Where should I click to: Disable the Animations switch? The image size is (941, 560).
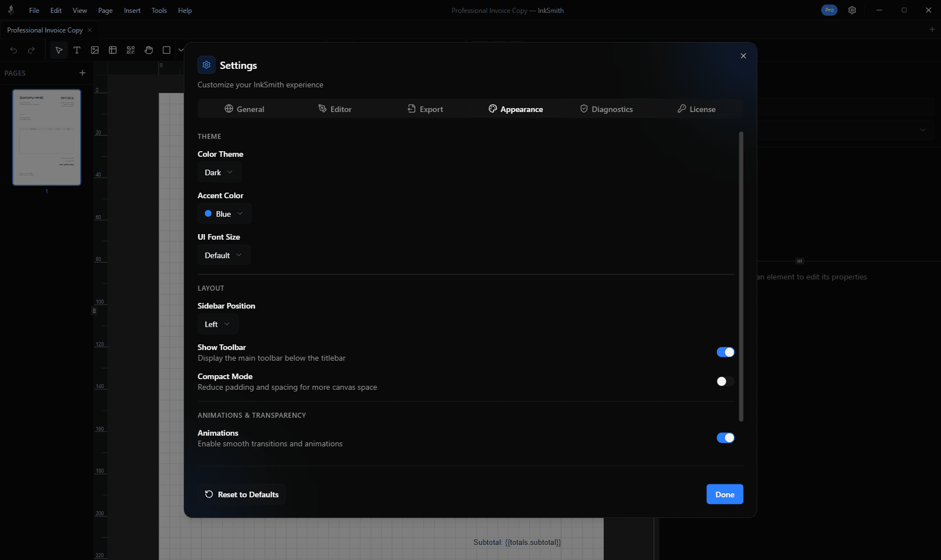725,438
